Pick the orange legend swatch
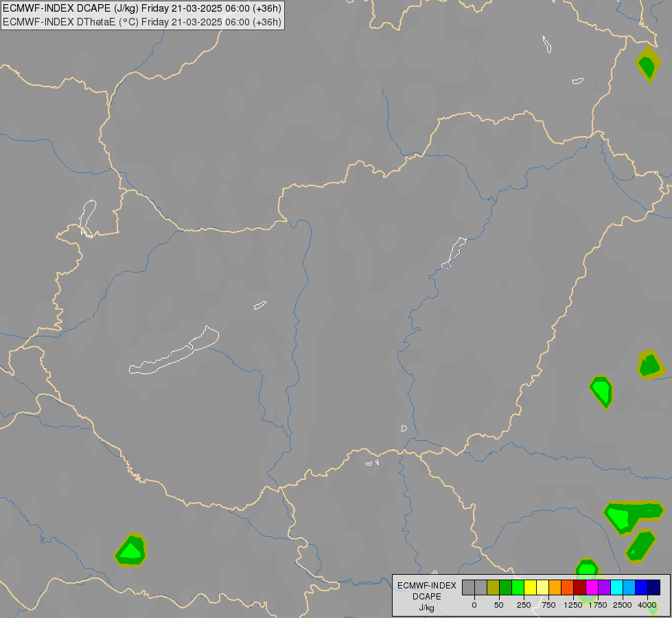Viewport: 672px width, 618px height. [555, 587]
